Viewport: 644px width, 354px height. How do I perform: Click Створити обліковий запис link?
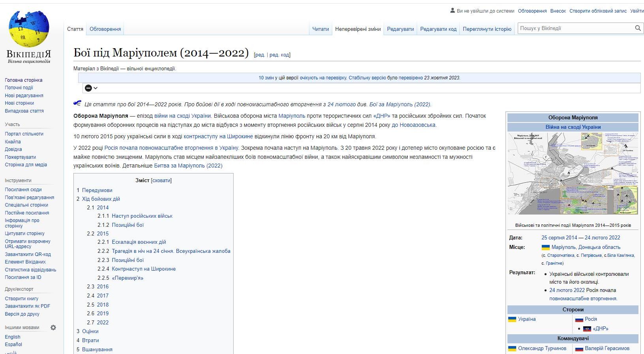click(x=598, y=11)
